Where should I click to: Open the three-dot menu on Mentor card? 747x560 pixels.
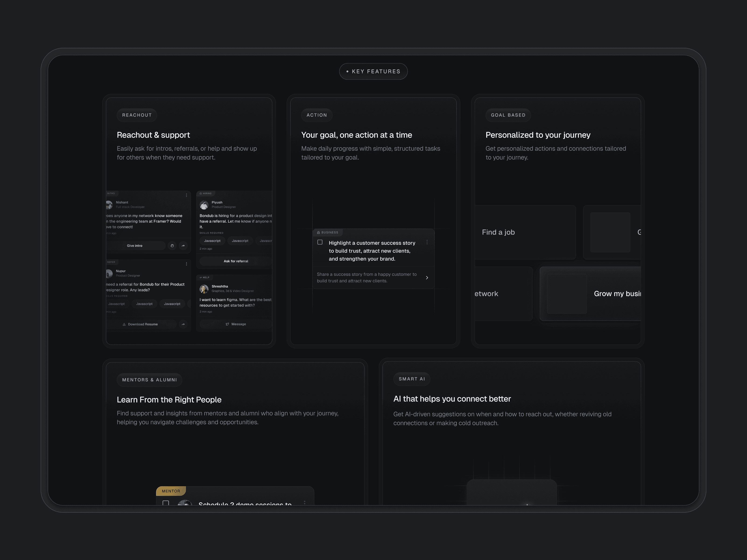(x=305, y=503)
